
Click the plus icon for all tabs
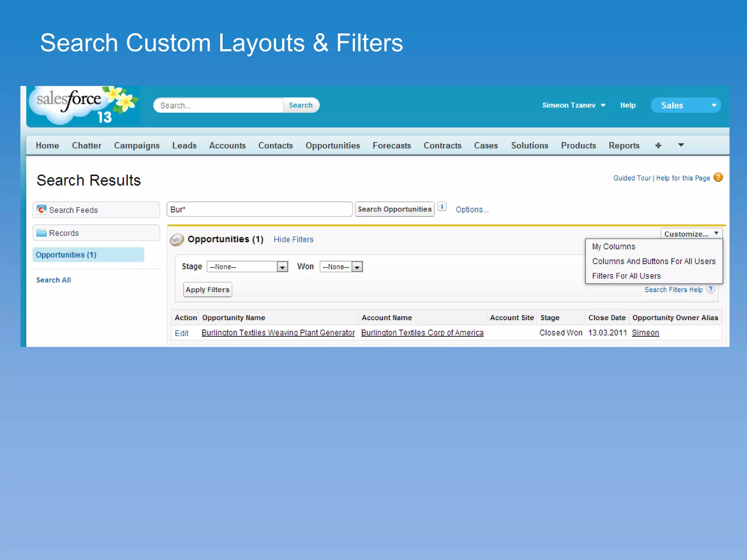(658, 145)
